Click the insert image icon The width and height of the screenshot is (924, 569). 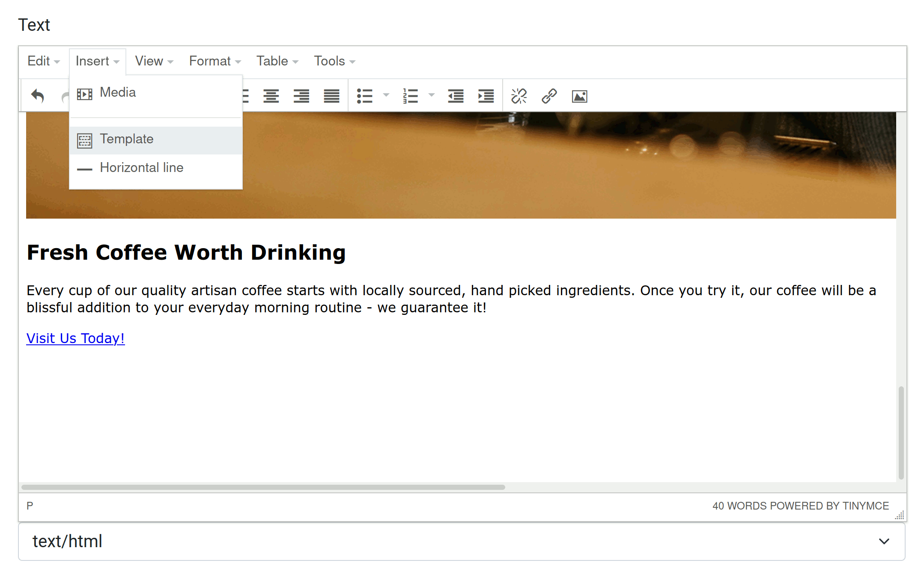579,95
